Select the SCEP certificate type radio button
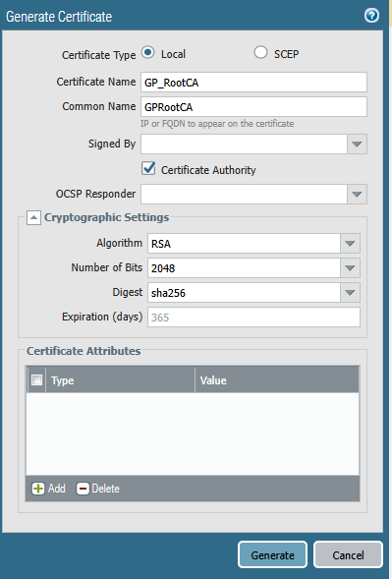The width and height of the screenshot is (392, 579). pyautogui.click(x=260, y=52)
